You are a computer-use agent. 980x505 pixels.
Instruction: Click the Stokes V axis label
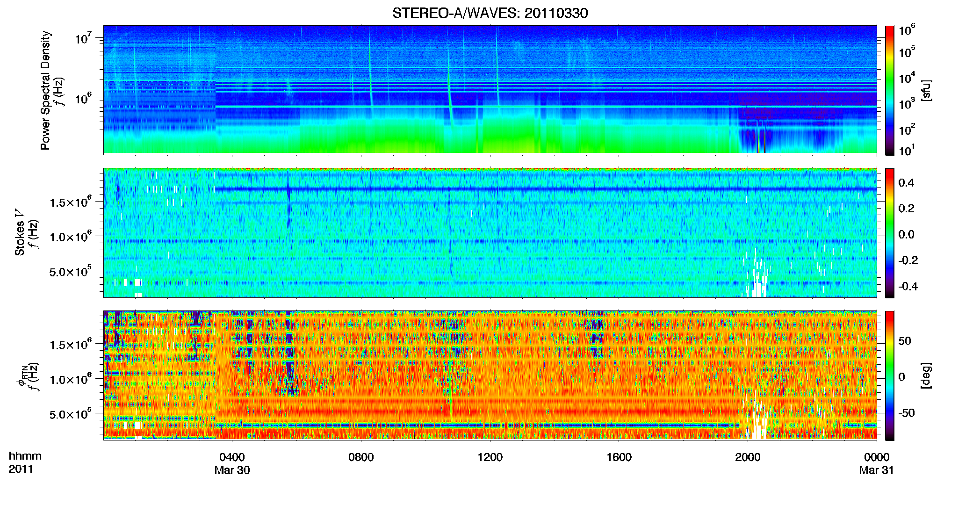[20, 232]
